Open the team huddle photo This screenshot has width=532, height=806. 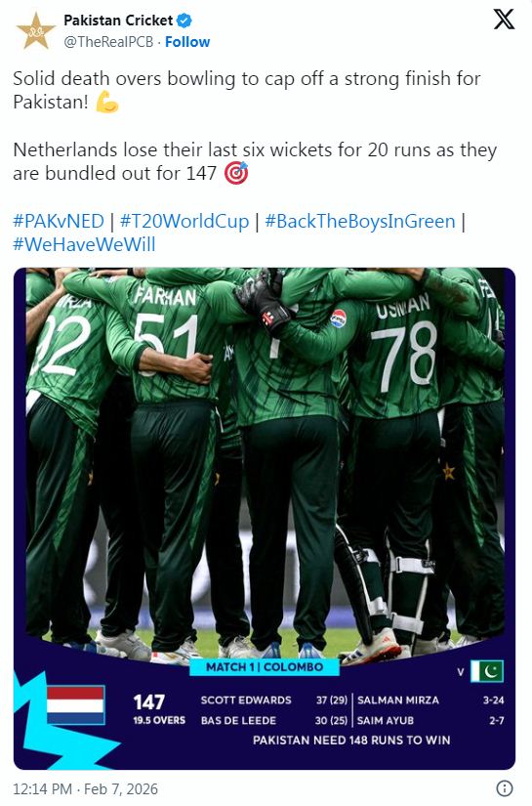pos(265,463)
